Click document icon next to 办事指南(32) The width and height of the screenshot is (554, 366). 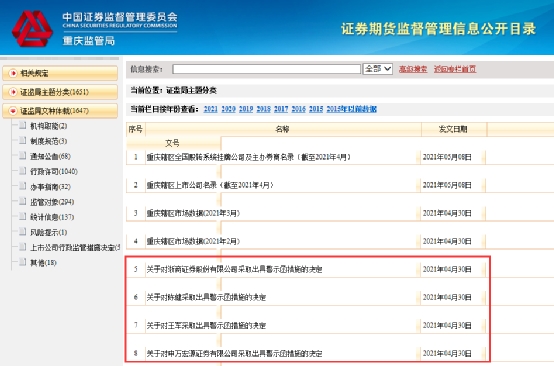click(23, 186)
